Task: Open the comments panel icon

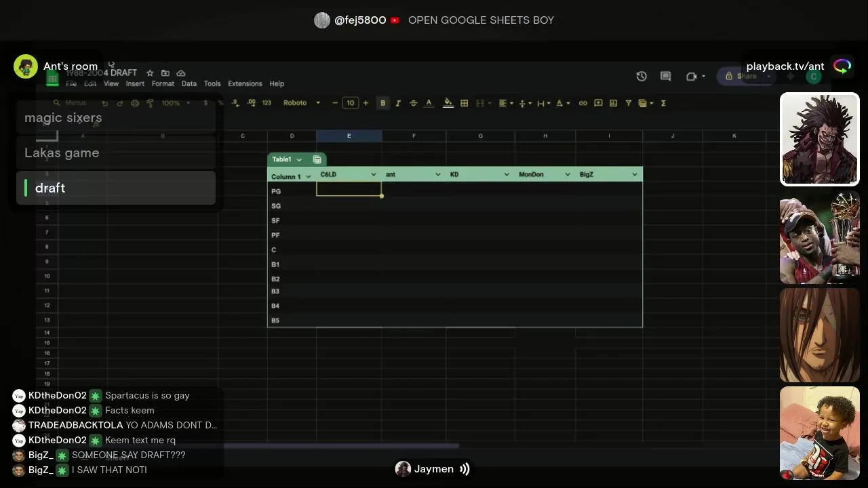Action: [x=665, y=76]
